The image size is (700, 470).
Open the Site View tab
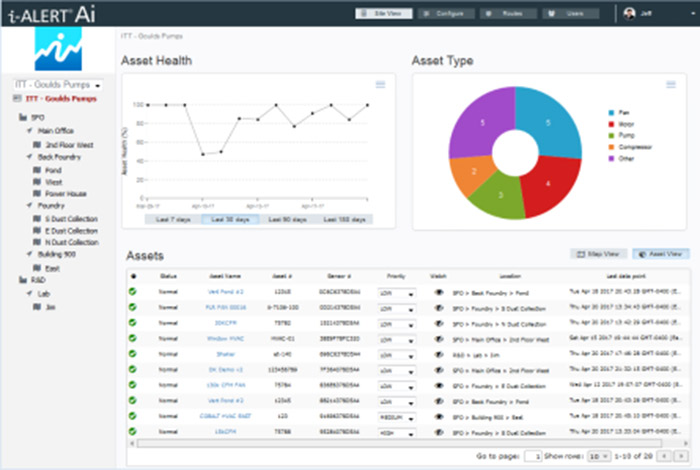click(x=384, y=13)
